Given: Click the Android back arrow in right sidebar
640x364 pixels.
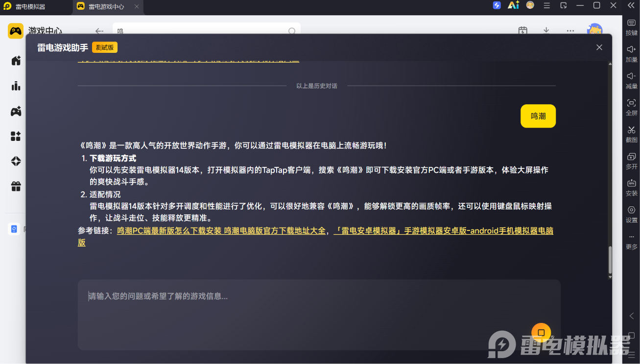Looking at the screenshot, I should pos(632,316).
